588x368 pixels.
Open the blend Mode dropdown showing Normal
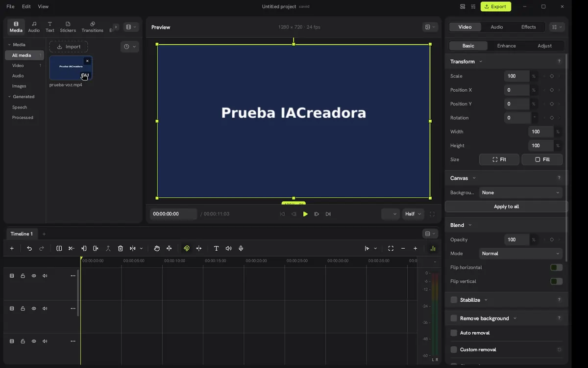click(x=520, y=254)
